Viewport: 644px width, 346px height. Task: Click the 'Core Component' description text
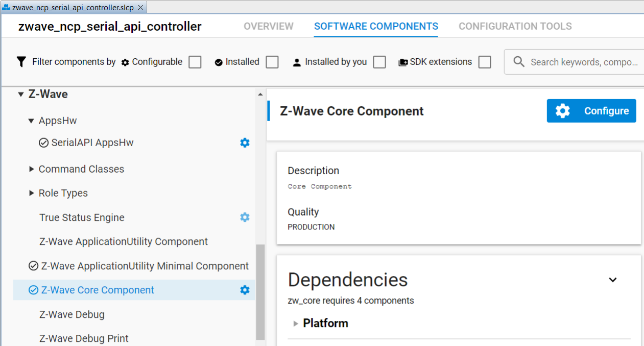tap(320, 187)
